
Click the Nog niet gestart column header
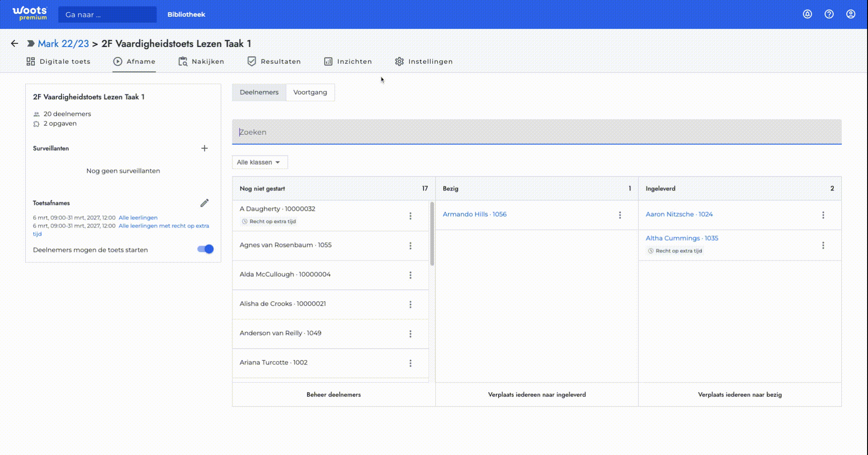click(x=334, y=189)
